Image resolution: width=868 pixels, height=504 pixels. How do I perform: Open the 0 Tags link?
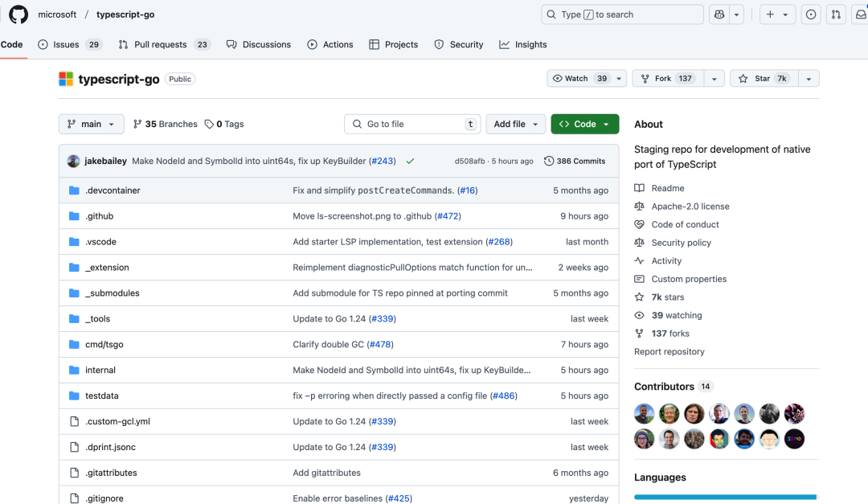[224, 124]
